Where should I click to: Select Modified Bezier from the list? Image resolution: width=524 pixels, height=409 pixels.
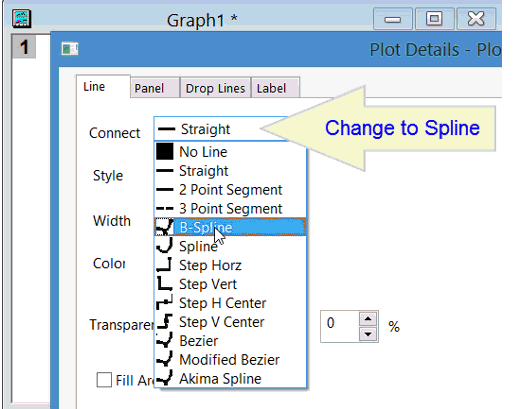pyautogui.click(x=230, y=360)
